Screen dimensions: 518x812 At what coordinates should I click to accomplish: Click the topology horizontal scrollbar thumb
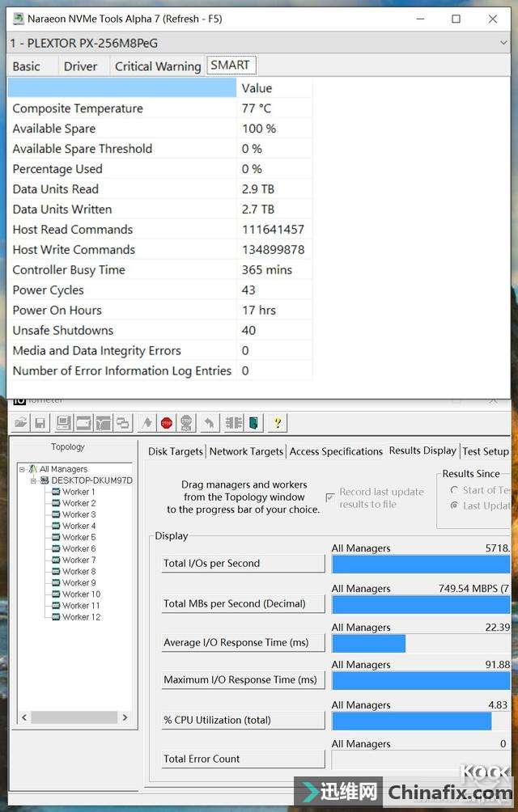(x=74, y=717)
